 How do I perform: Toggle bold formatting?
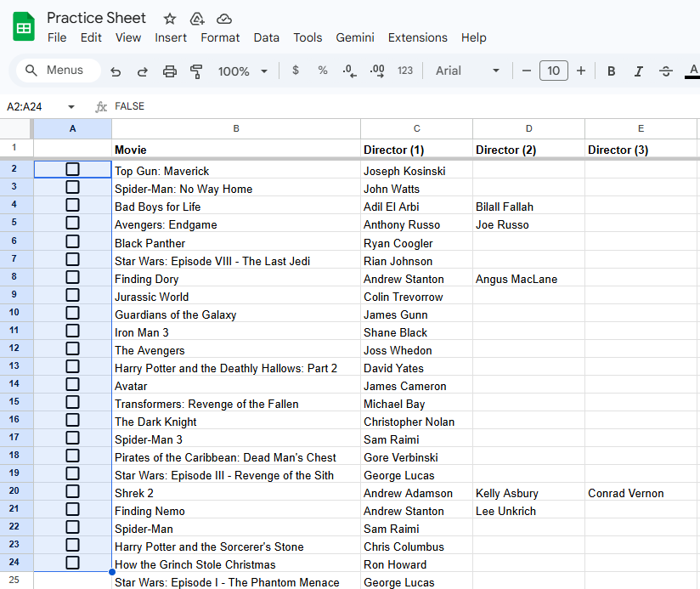pos(611,71)
